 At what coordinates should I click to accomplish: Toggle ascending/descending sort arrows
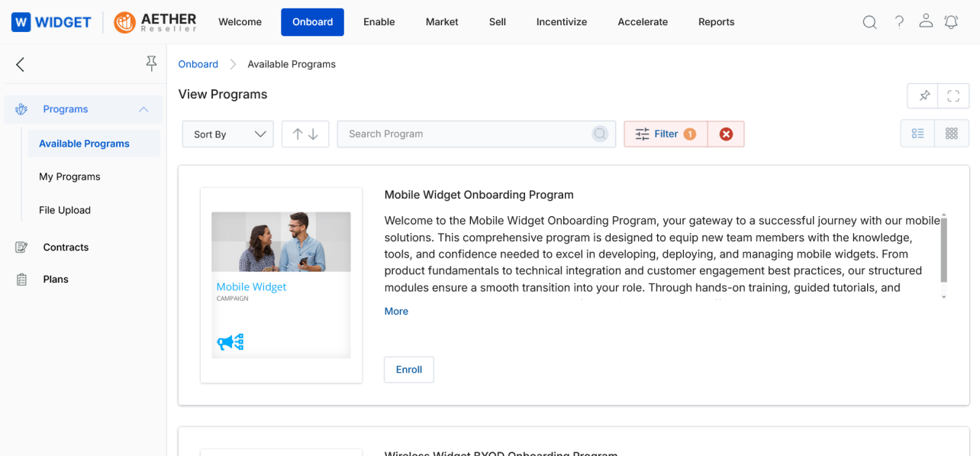(305, 134)
